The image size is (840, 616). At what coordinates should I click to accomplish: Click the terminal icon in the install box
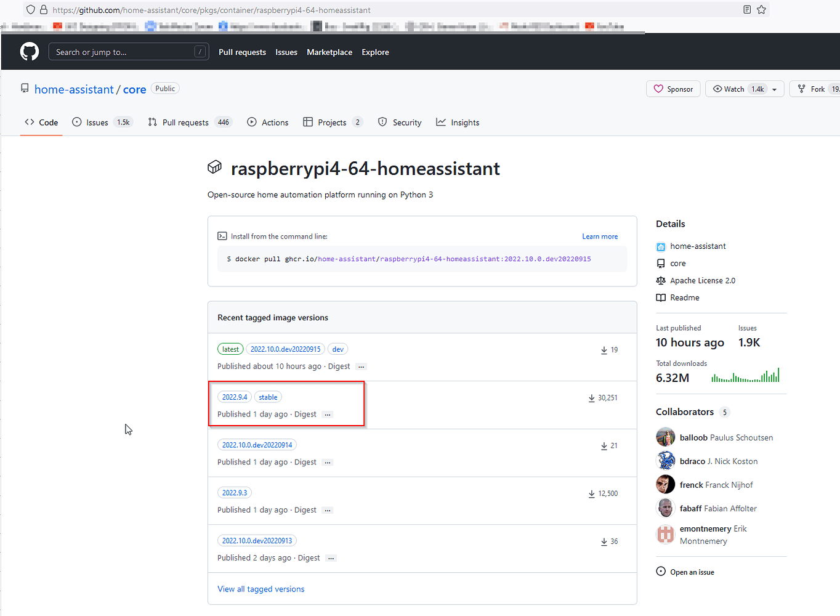(223, 236)
